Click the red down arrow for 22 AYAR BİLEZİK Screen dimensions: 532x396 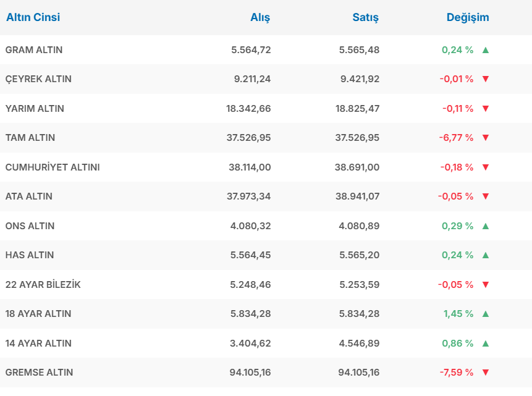[x=485, y=285]
